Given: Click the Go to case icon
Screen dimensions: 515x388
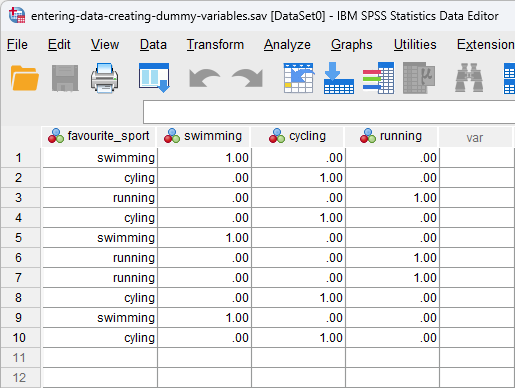Looking at the screenshot, I should point(299,78).
